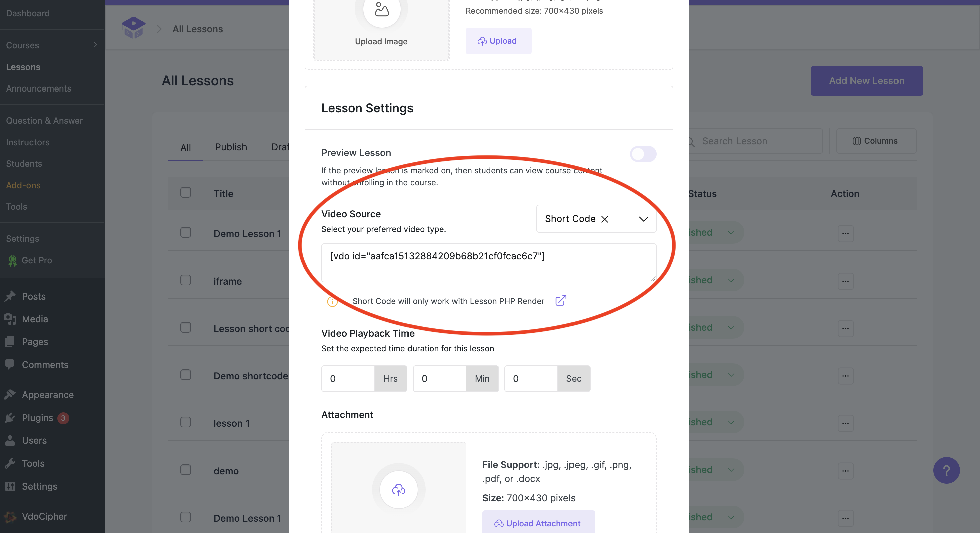The width and height of the screenshot is (980, 533).
Task: Open the Plugins sidebar icon
Action: click(x=10, y=417)
